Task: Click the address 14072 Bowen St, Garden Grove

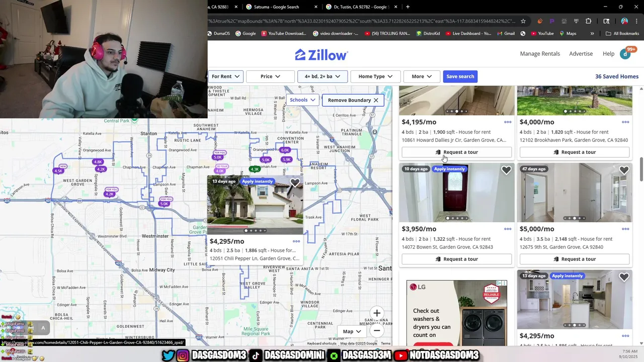Action: pyautogui.click(x=447, y=247)
